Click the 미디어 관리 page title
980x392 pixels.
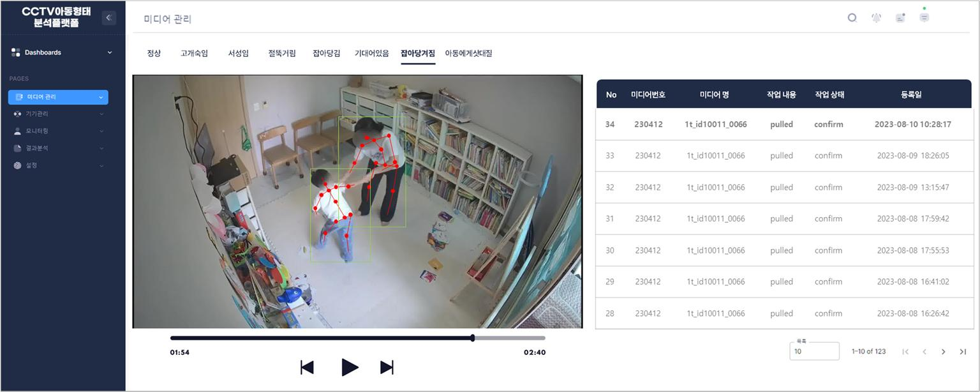(168, 19)
